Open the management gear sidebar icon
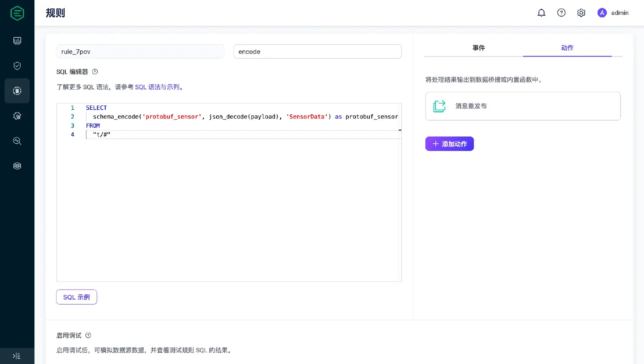This screenshot has height=364, width=644. pyautogui.click(x=17, y=116)
